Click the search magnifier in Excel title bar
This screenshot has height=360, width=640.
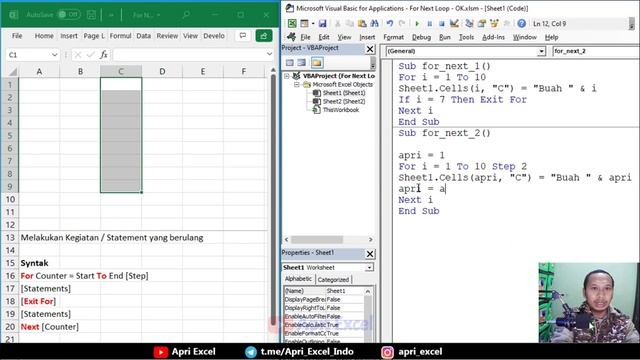pyautogui.click(x=186, y=15)
